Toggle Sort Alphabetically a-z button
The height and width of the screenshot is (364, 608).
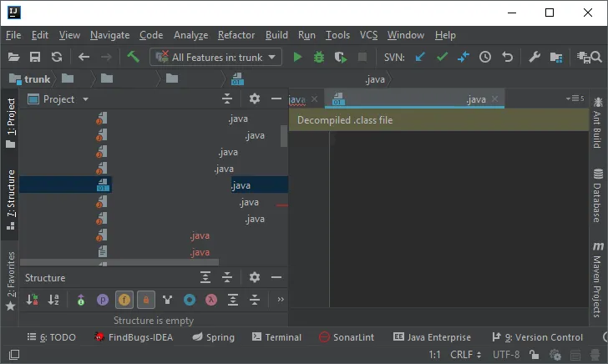pyautogui.click(x=53, y=300)
